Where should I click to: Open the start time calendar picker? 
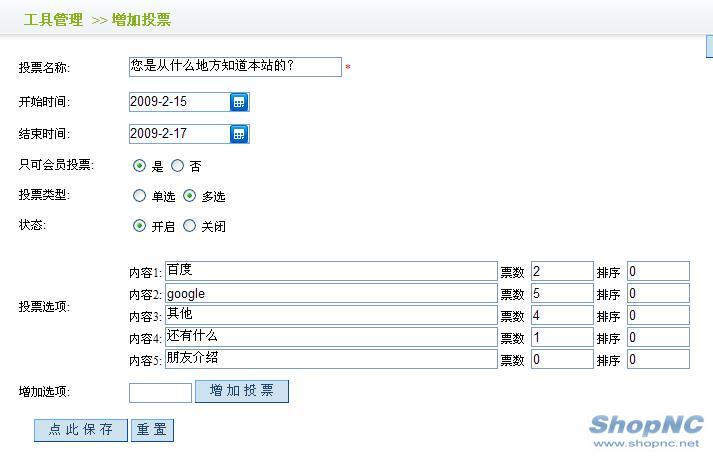239,102
